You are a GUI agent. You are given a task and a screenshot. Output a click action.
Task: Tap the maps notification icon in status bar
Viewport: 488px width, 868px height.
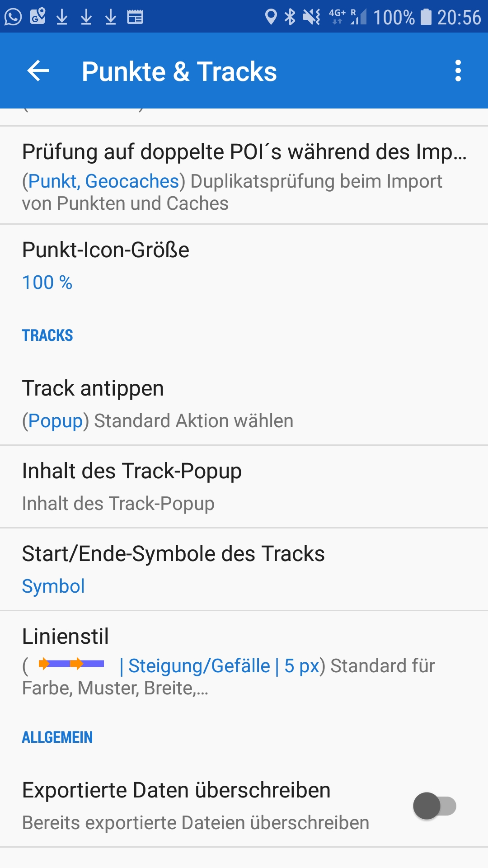tap(38, 17)
